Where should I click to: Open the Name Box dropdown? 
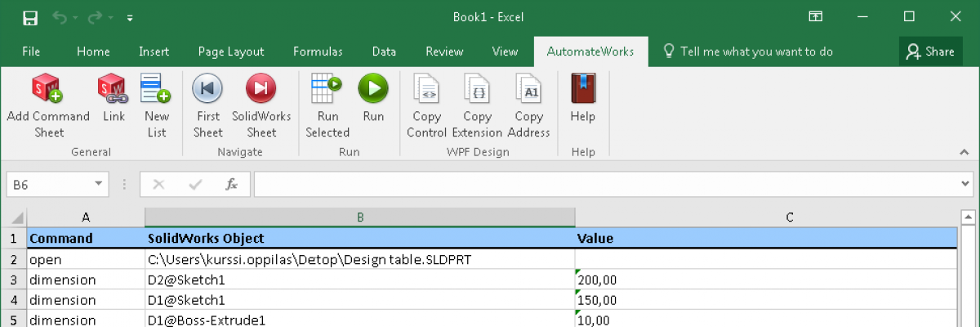click(x=99, y=185)
